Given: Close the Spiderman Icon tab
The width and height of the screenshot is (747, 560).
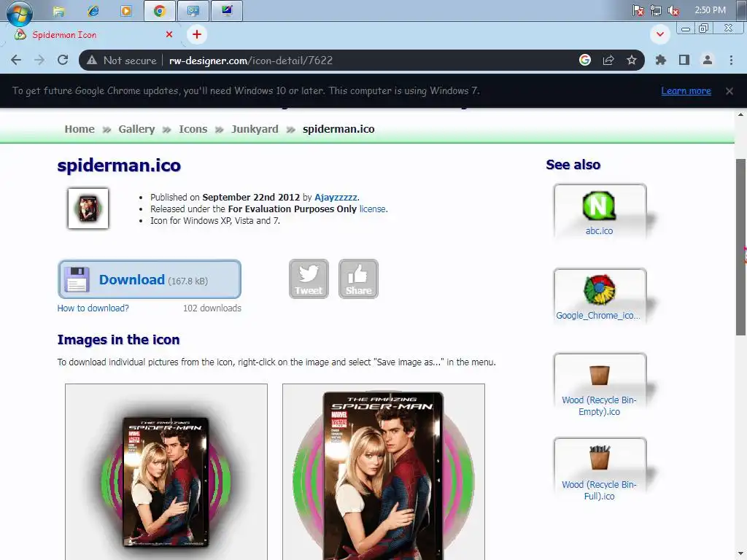Looking at the screenshot, I should point(169,34).
